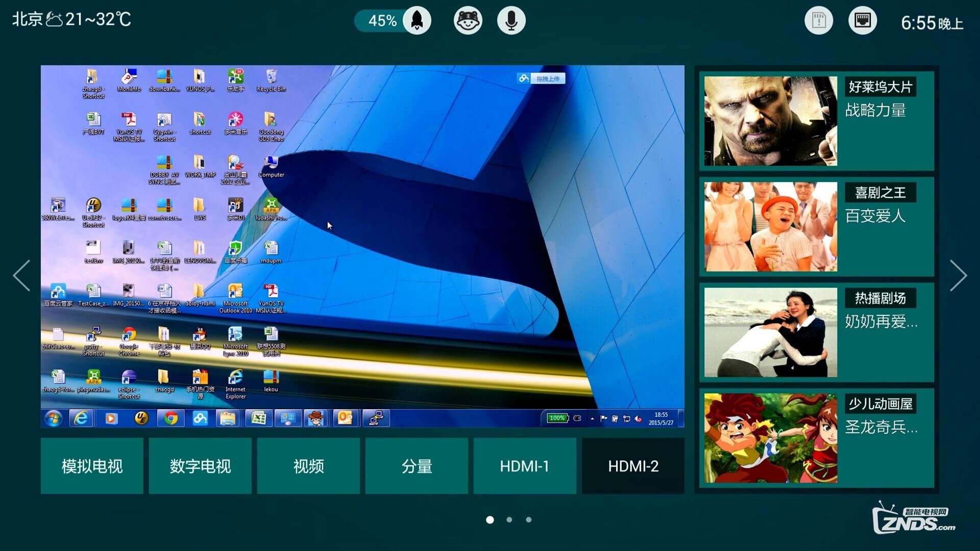
Task: Open the Beijing weather 21~32℃ widget
Action: [71, 19]
